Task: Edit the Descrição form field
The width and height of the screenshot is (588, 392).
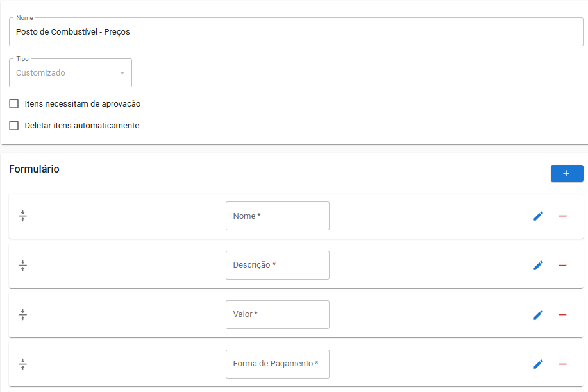Action: click(538, 265)
